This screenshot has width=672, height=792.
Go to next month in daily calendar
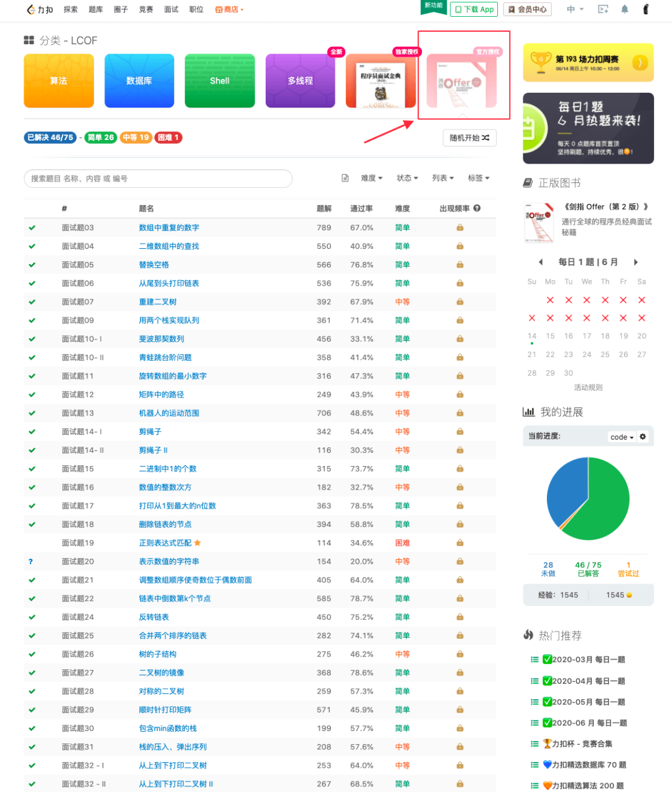click(x=635, y=262)
